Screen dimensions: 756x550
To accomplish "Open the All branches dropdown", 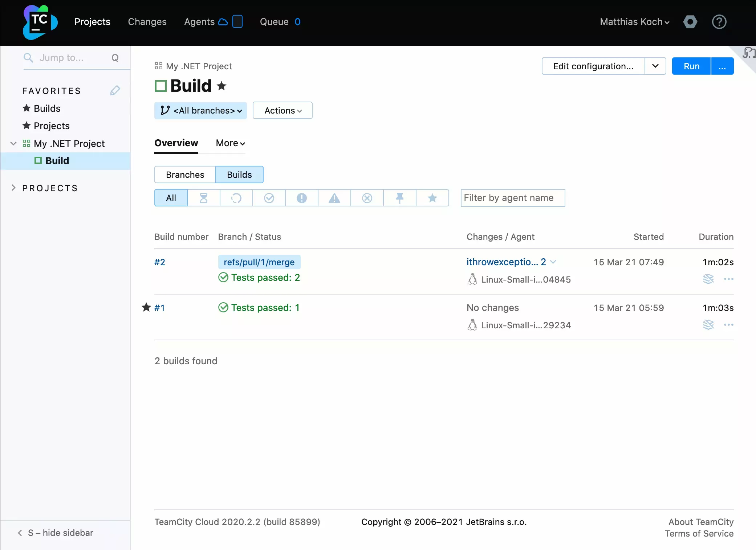I will click(x=201, y=111).
